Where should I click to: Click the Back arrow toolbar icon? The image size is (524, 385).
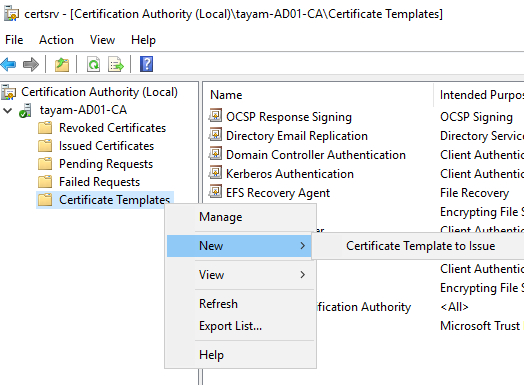tap(8, 64)
